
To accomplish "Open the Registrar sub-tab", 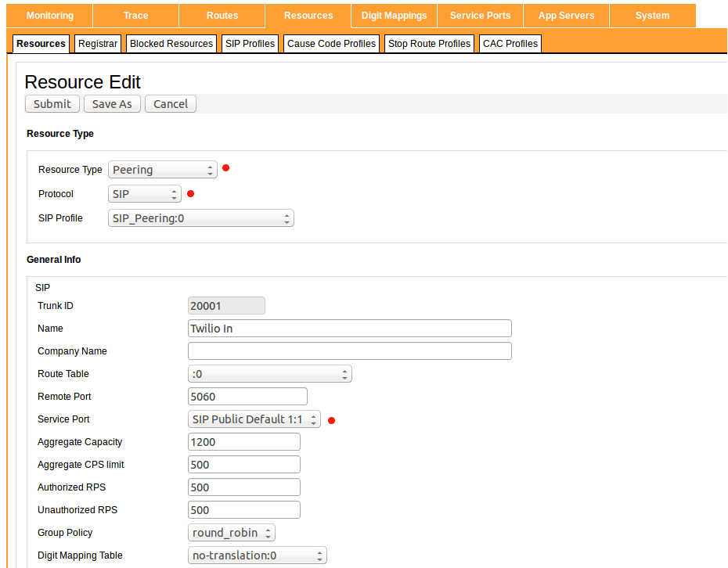I will 97,44.
